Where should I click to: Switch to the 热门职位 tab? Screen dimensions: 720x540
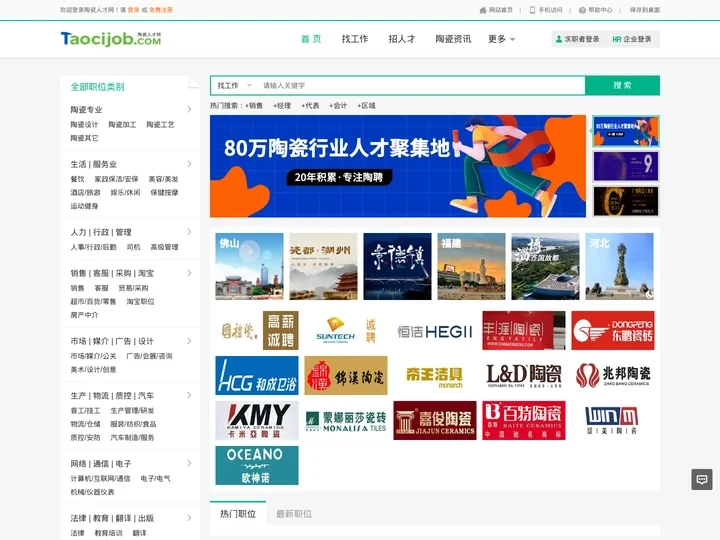(238, 513)
